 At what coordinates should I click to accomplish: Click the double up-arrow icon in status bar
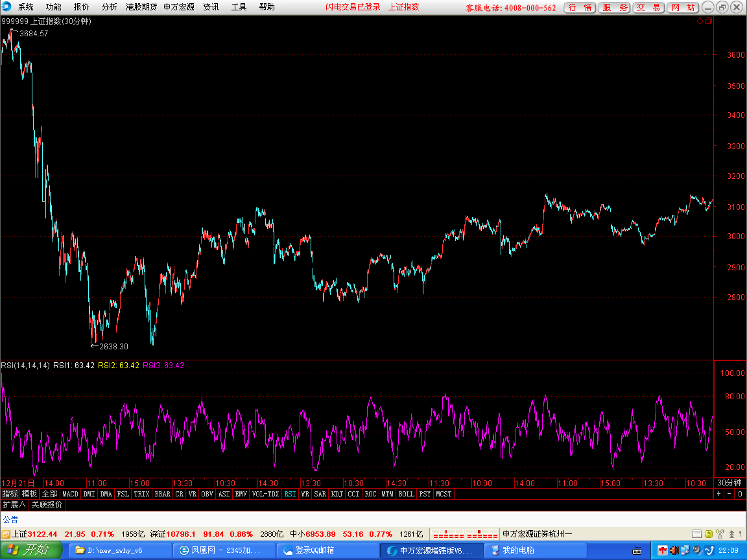tap(731, 534)
